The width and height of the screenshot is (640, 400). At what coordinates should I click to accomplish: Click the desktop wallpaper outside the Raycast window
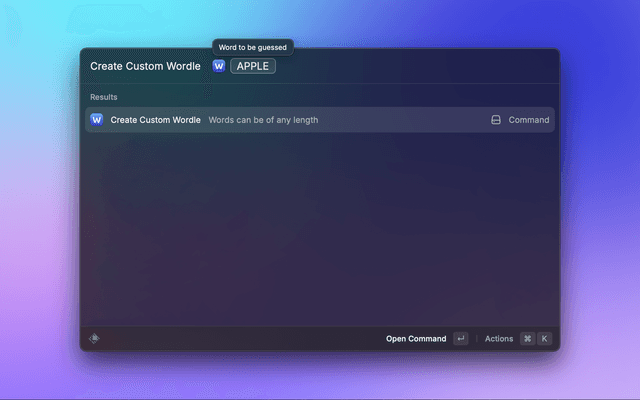tap(600, 200)
